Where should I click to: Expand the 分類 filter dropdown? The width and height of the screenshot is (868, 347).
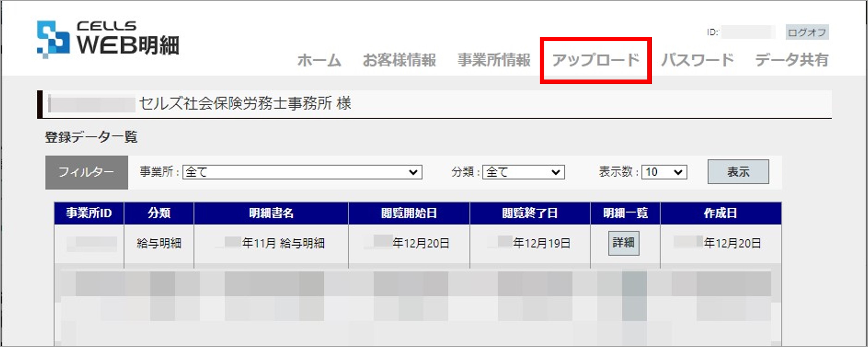523,172
